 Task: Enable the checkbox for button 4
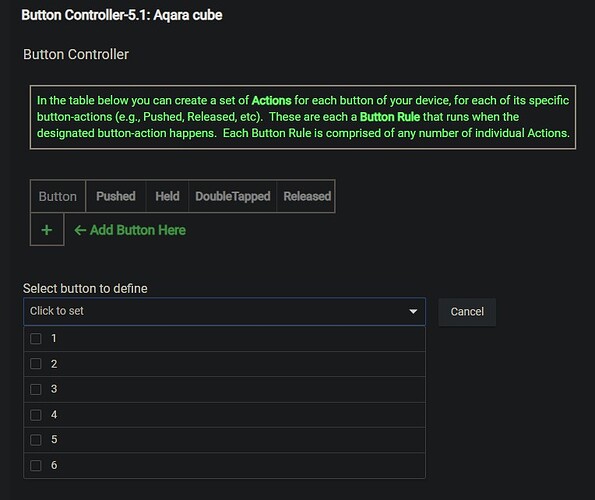[36, 415]
